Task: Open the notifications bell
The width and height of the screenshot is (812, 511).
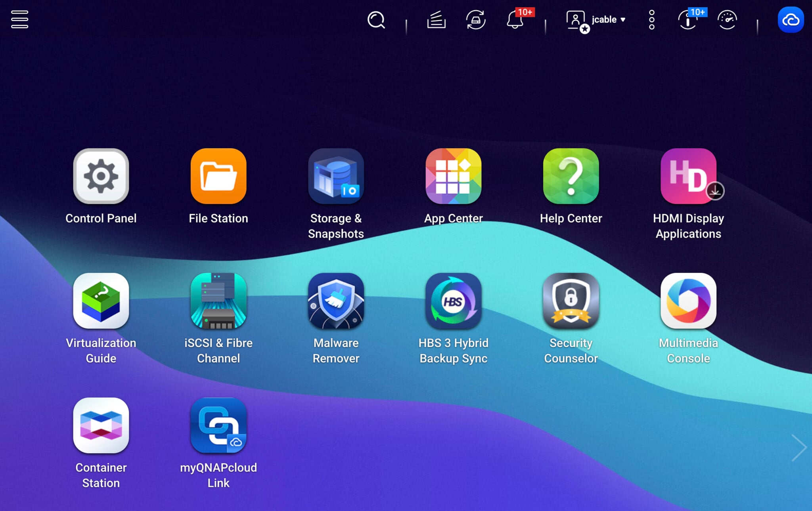Action: point(515,20)
